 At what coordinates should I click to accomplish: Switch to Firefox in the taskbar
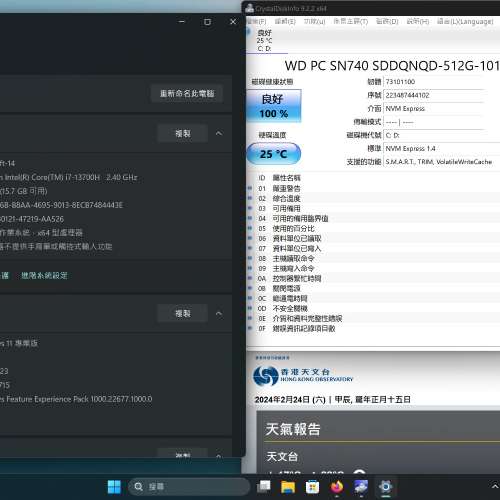(337, 487)
